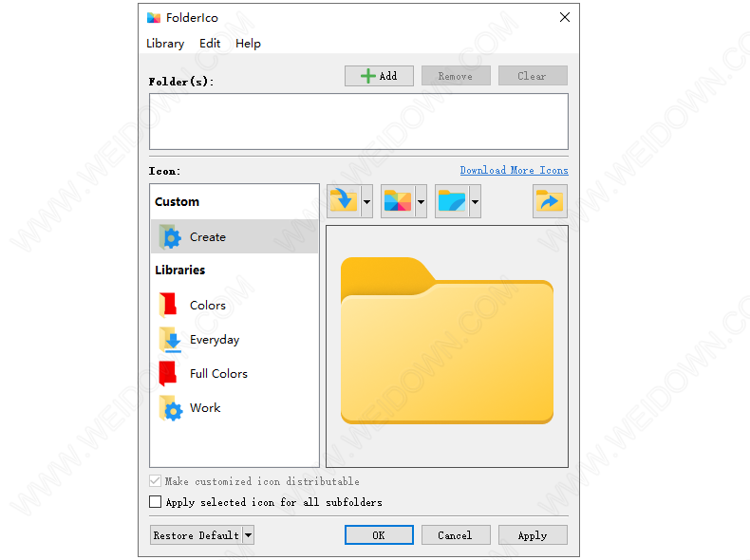750x560 pixels.
Task: Click the green plus icon on Add
Action: [367, 76]
